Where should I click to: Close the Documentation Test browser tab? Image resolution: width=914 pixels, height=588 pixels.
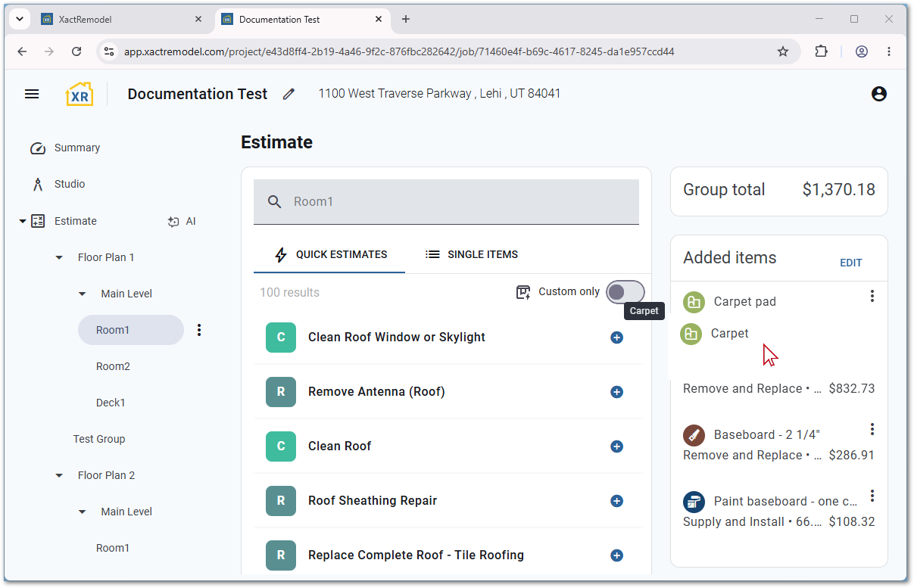[379, 20]
